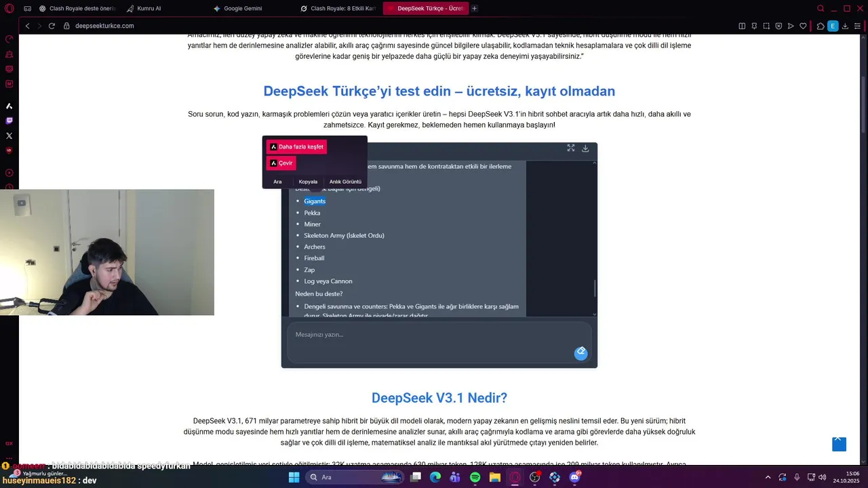Open the ad blocker shield icon
Image resolution: width=868 pixels, height=488 pixels.
[x=778, y=26]
